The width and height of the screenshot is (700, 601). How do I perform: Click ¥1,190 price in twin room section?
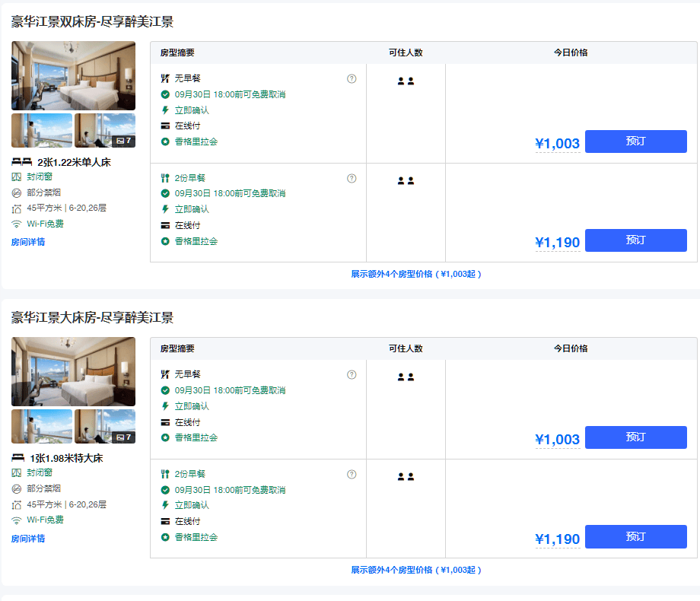pos(558,243)
